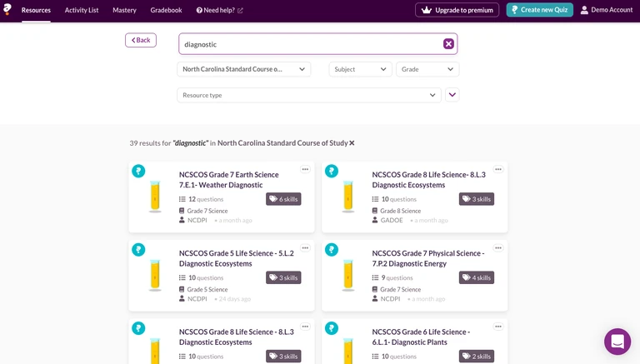Open North Carolina Standard Course dropdown
This screenshot has width=640, height=364.
(243, 70)
